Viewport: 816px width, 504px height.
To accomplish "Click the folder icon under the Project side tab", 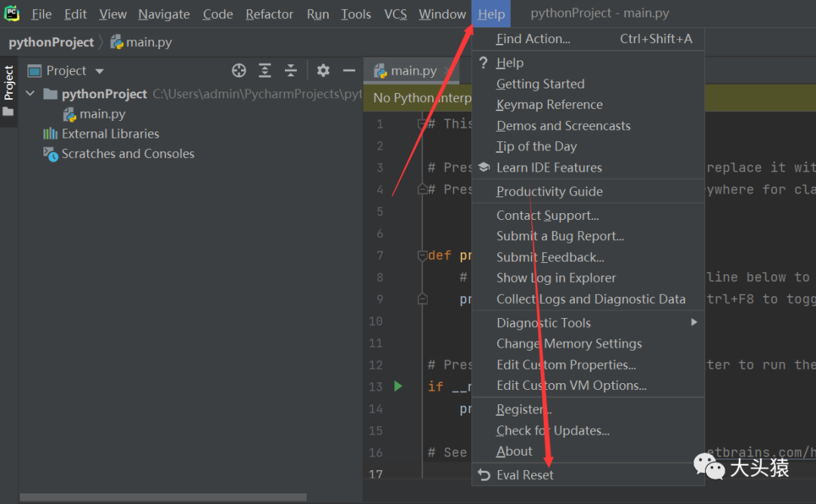I will click(x=8, y=111).
